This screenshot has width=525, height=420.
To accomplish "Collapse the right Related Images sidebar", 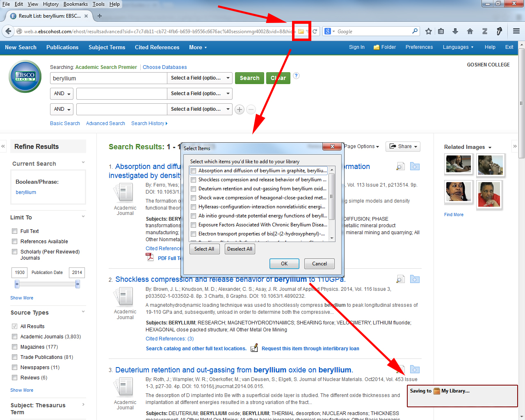I will [515, 146].
